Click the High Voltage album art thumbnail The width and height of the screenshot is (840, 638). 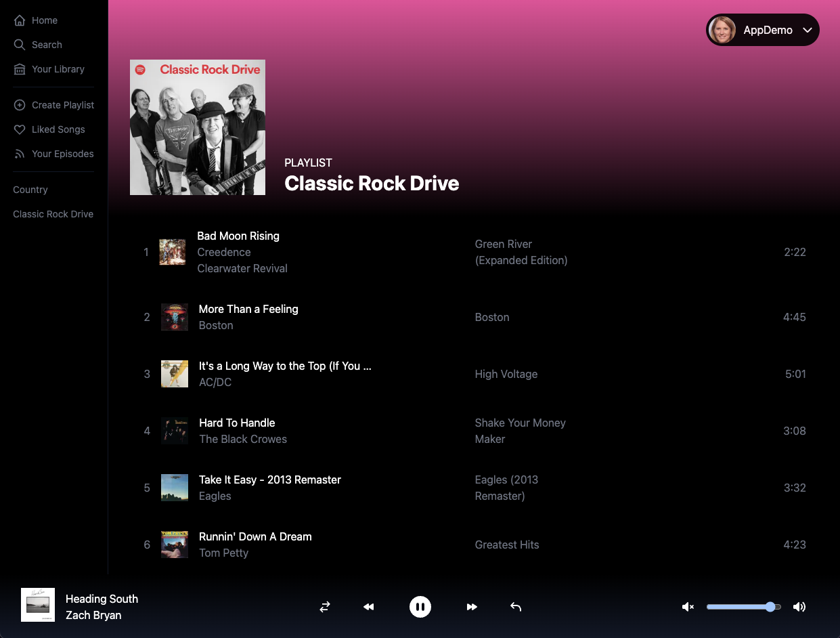point(175,374)
